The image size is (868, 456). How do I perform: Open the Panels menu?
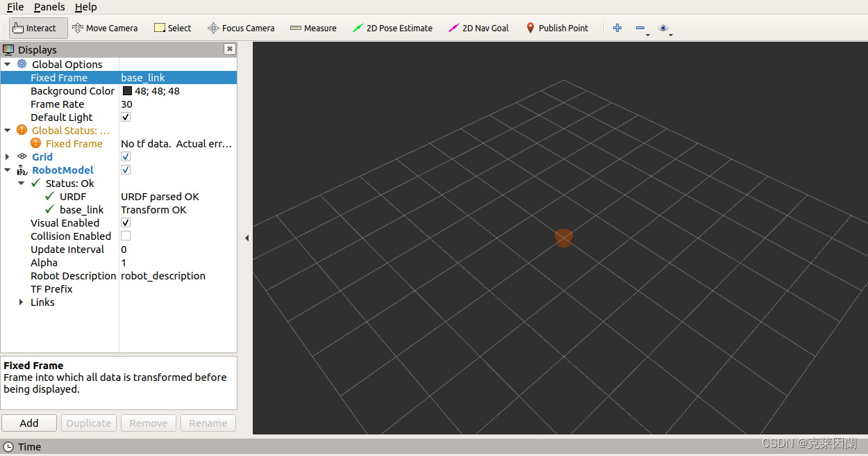pos(49,7)
